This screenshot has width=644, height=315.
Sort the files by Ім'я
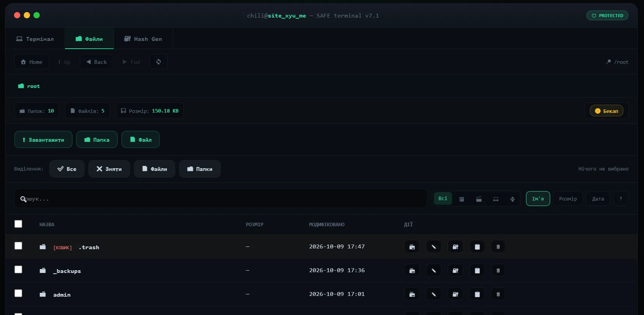coord(538,199)
